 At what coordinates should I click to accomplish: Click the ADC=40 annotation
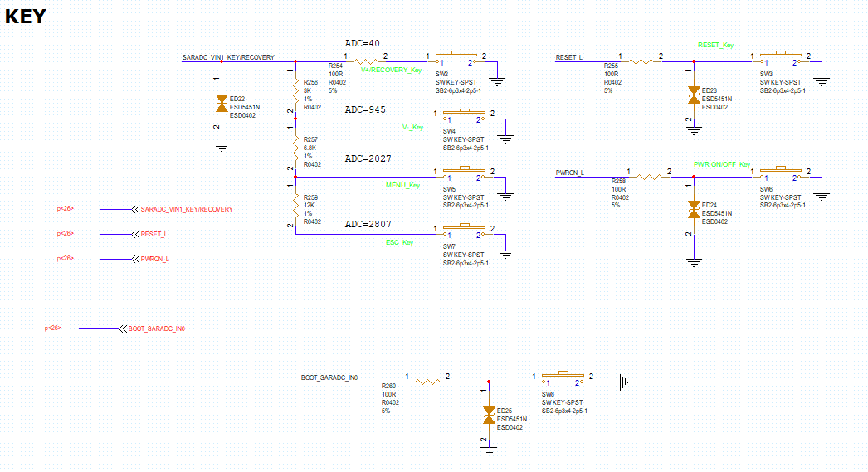point(362,43)
